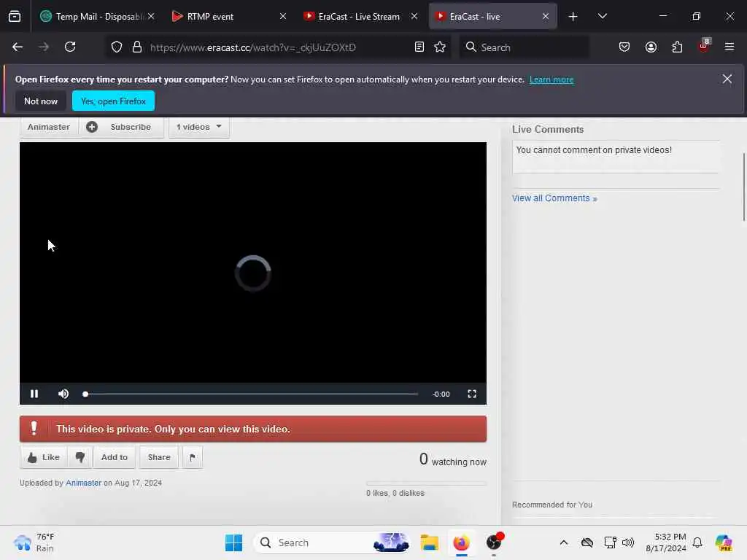747x560 pixels.
Task: Open the Animaster channel button
Action: pyautogui.click(x=49, y=127)
